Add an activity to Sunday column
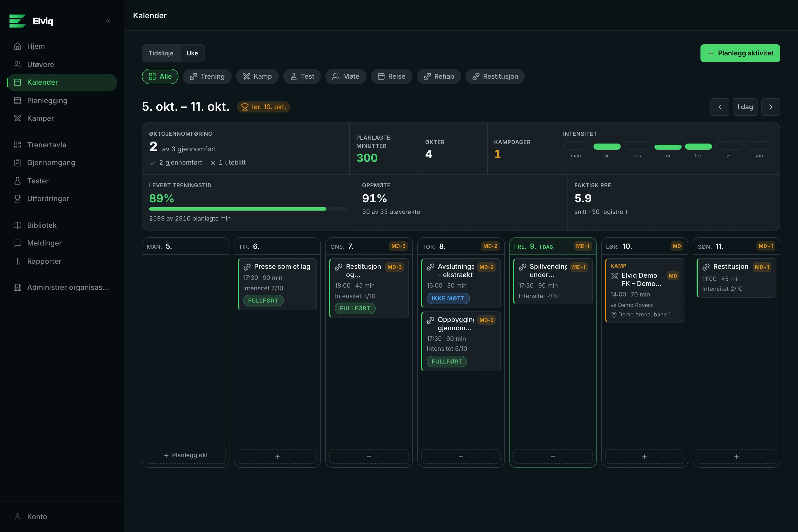The width and height of the screenshot is (798, 532). point(736,457)
